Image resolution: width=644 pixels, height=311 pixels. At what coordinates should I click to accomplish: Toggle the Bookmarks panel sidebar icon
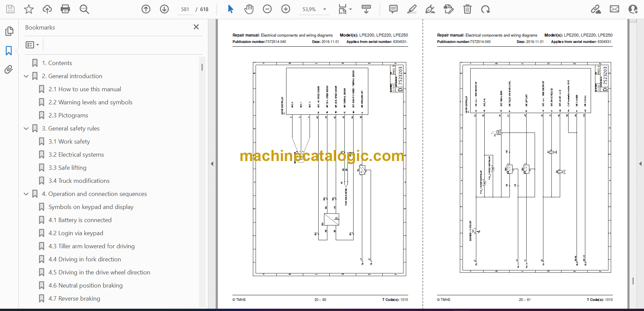click(9, 51)
